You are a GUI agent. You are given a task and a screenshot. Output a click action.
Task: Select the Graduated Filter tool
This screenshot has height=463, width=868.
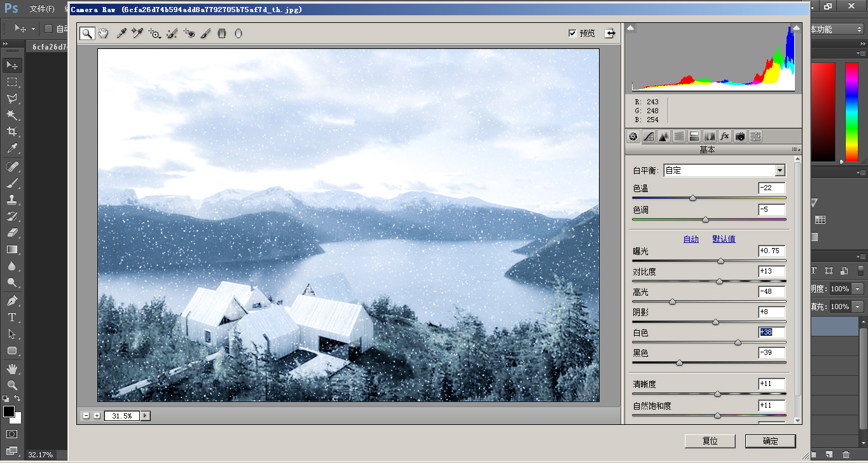coord(222,33)
